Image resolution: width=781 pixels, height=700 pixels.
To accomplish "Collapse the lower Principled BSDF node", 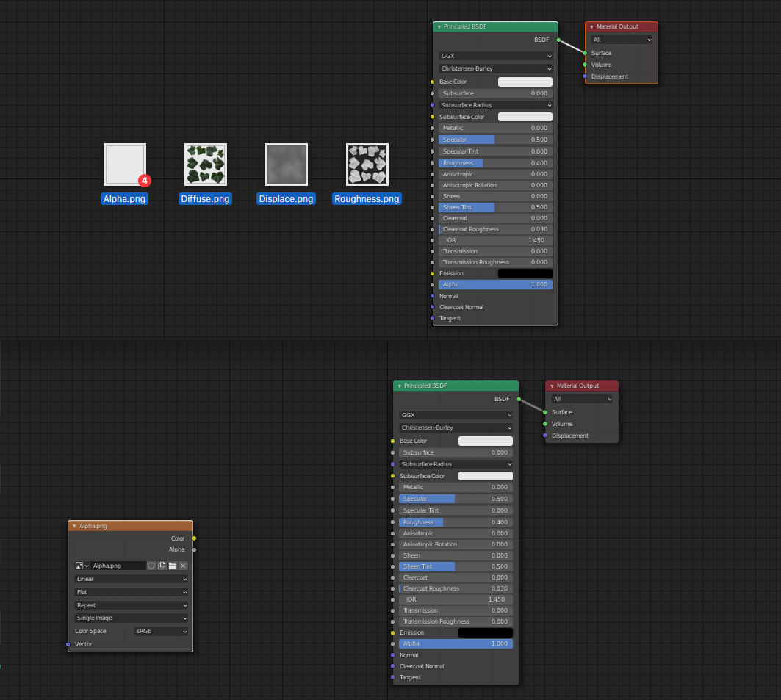I will click(399, 386).
